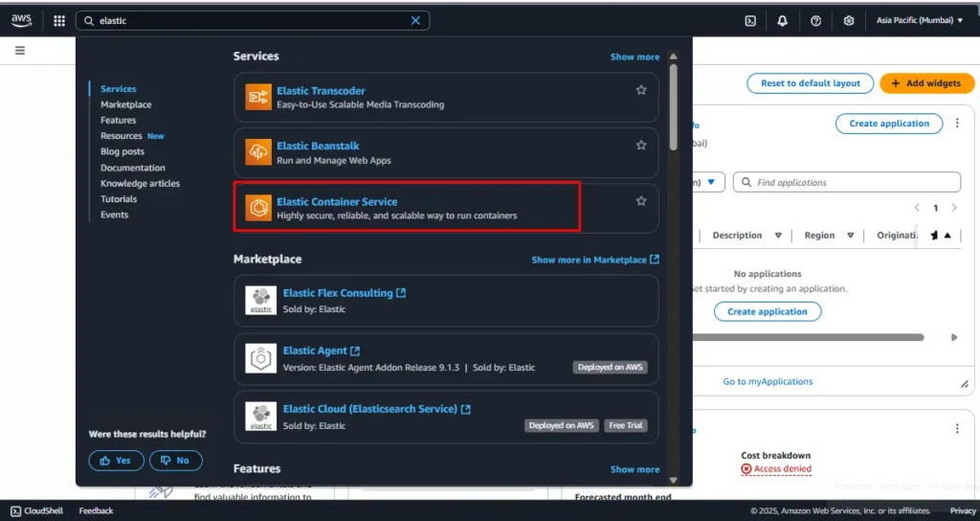
Task: Select the Marketplace search category
Action: click(x=125, y=104)
